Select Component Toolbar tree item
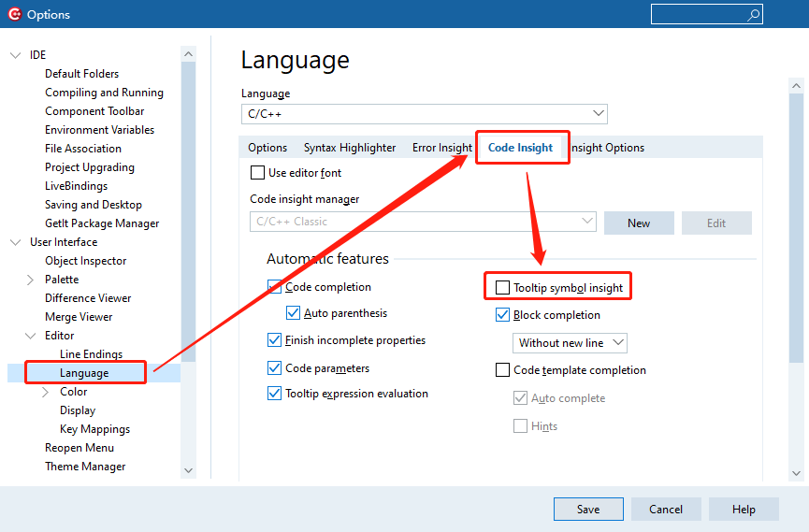The width and height of the screenshot is (809, 532). click(x=94, y=111)
